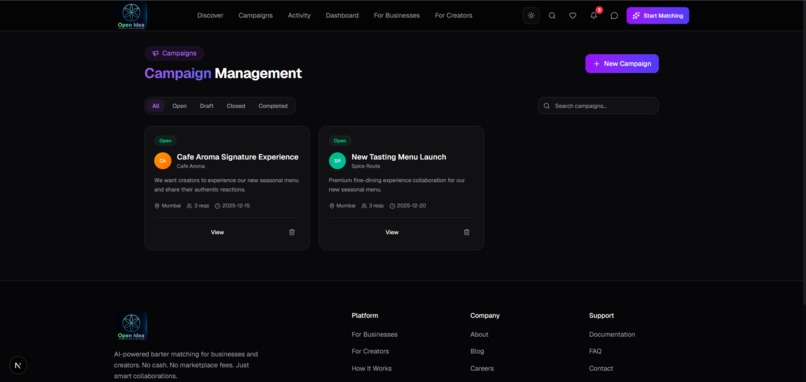This screenshot has width=806, height=382.
Task: Open footer About link
Action: (x=479, y=334)
